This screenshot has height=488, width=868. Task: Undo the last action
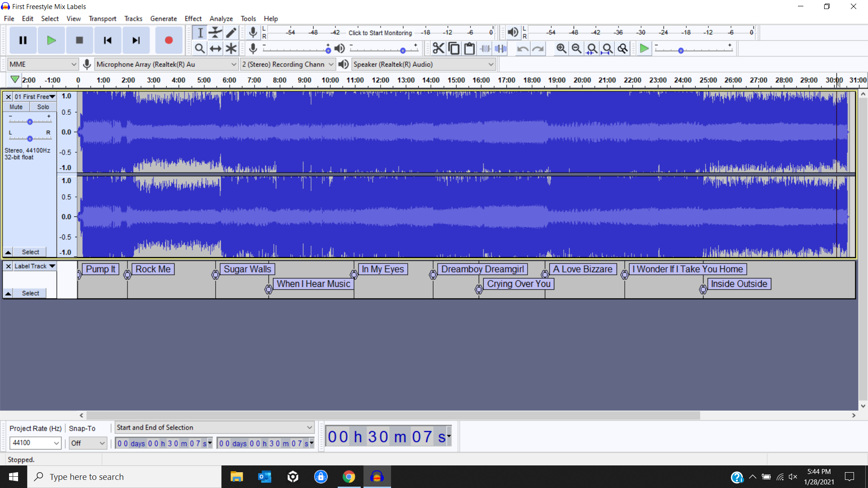pyautogui.click(x=523, y=48)
